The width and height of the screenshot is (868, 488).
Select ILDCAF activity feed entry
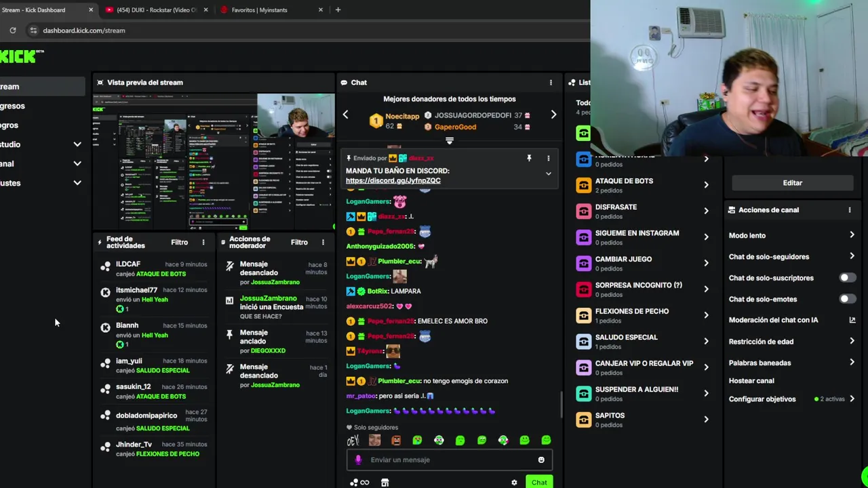154,269
